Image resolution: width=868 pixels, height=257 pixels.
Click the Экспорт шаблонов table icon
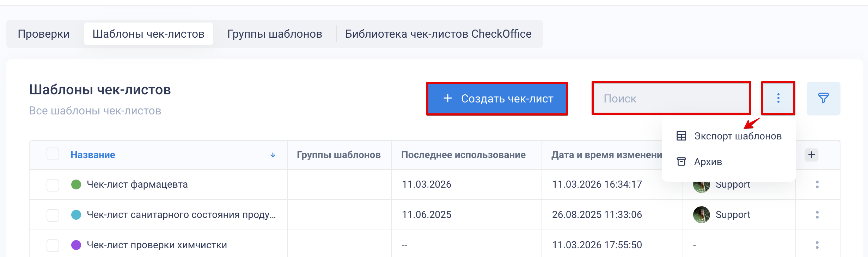click(x=681, y=136)
